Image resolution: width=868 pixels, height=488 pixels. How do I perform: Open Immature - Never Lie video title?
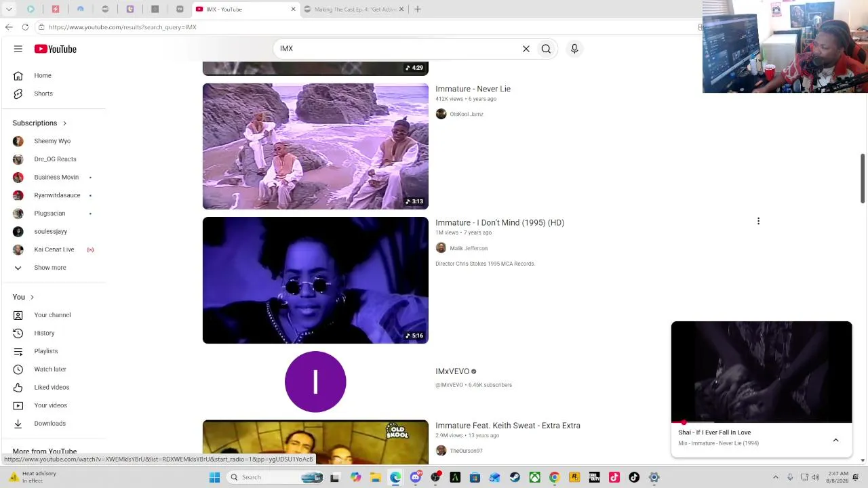473,89
